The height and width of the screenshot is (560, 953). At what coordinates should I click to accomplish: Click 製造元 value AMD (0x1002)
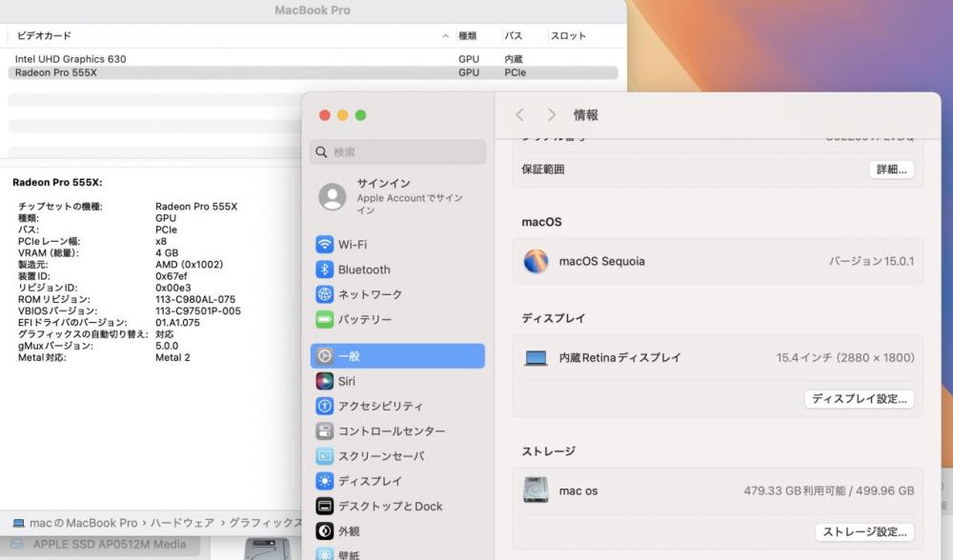point(189,265)
